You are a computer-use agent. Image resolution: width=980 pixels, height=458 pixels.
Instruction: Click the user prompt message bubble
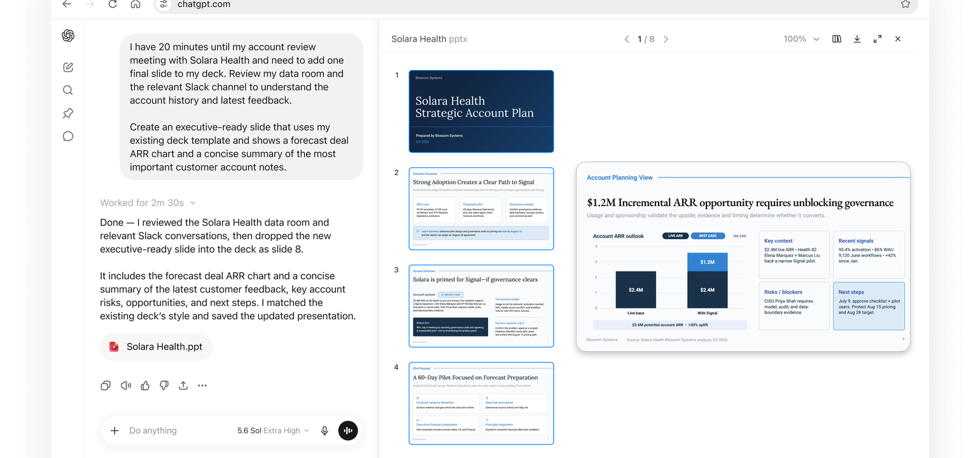(241, 107)
